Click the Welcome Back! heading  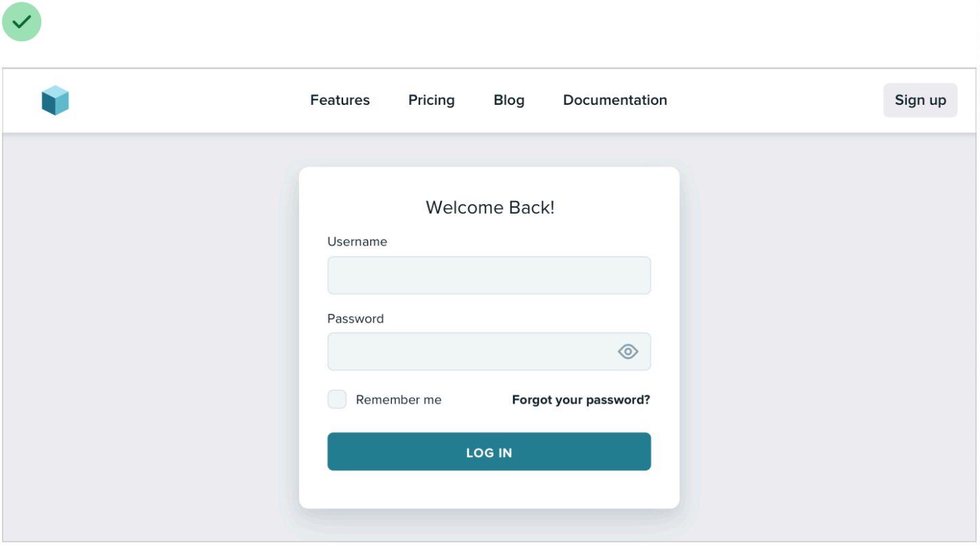[489, 208]
